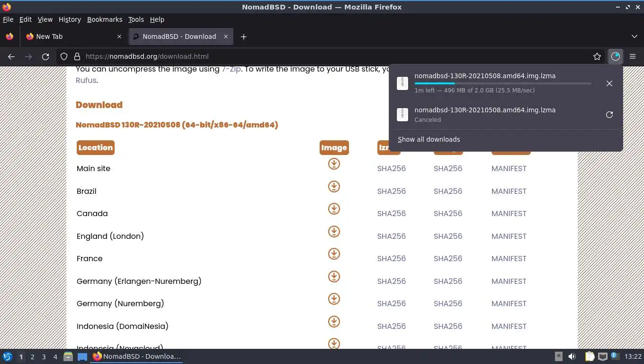The height and width of the screenshot is (364, 644).
Task: Download image from Germany (Nuremberg) mirror
Action: pos(334,299)
